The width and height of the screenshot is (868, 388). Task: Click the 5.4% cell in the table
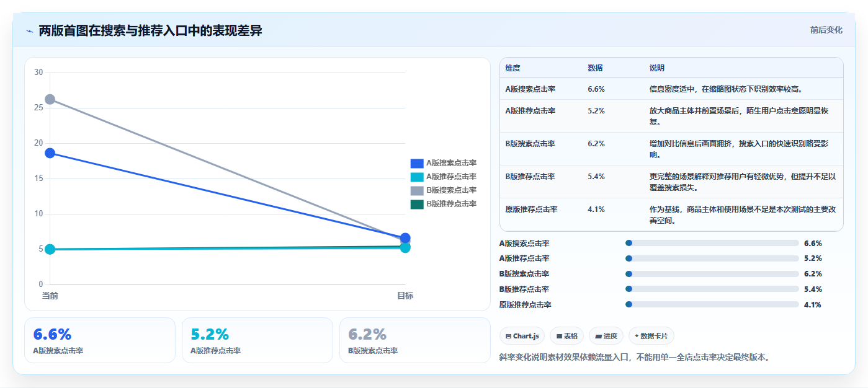(x=596, y=176)
